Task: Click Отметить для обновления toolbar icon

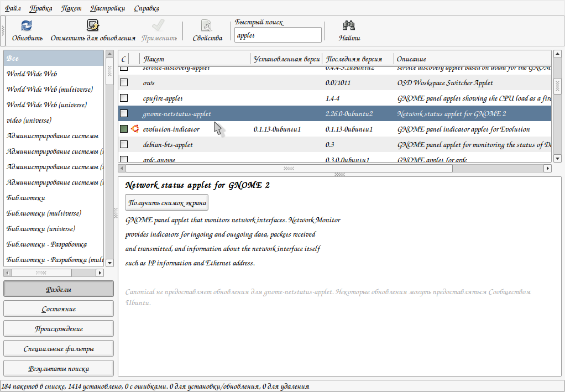Action: [x=93, y=25]
